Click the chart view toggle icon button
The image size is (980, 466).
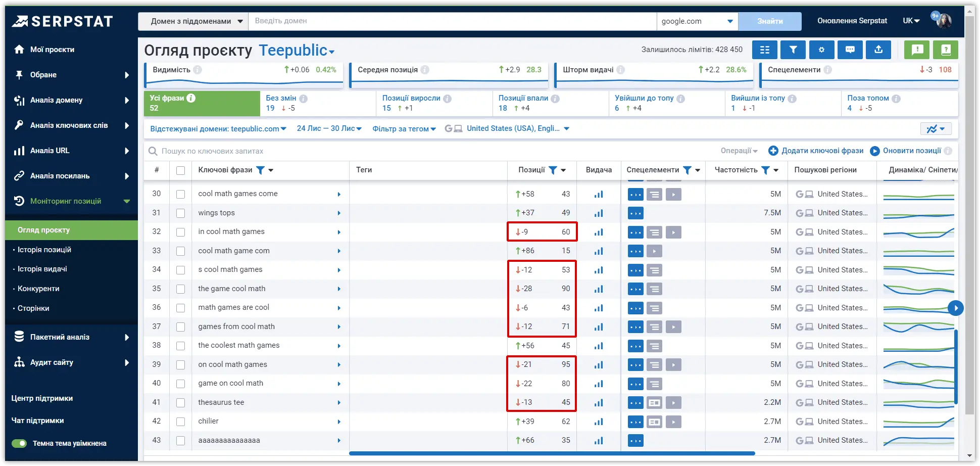pyautogui.click(x=936, y=129)
